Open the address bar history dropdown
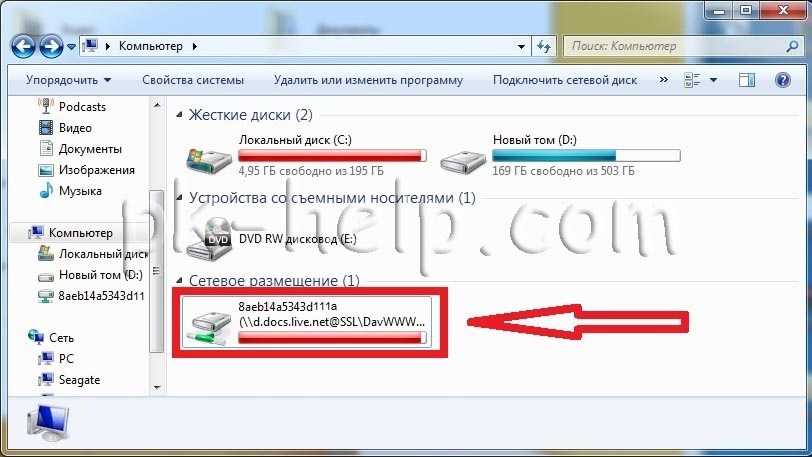Image resolution: width=812 pixels, height=457 pixels. [x=521, y=46]
